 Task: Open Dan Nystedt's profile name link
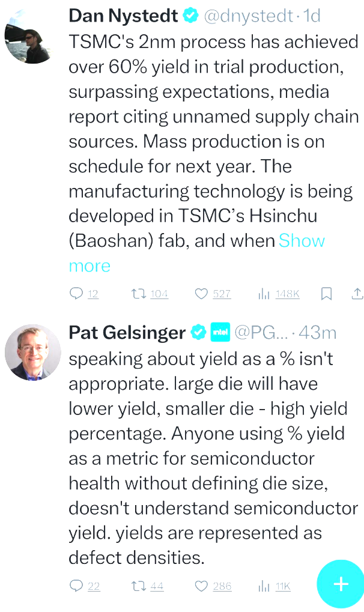123,16
